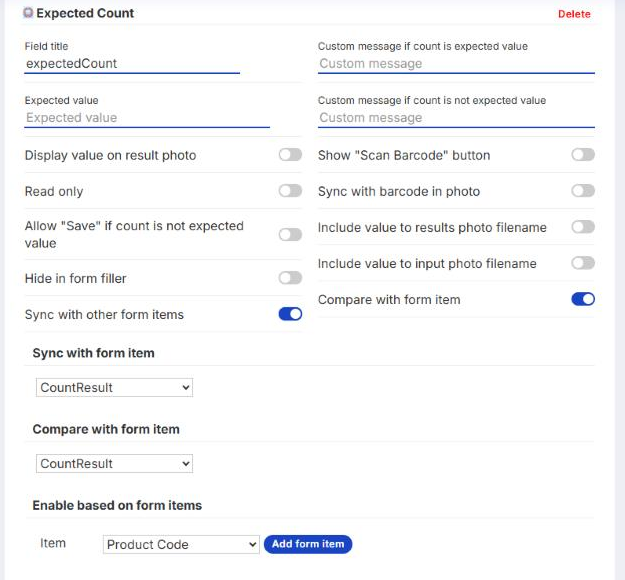The width and height of the screenshot is (625, 580).
Task: Turn on Allow Save if count not expected
Action: 290,234
